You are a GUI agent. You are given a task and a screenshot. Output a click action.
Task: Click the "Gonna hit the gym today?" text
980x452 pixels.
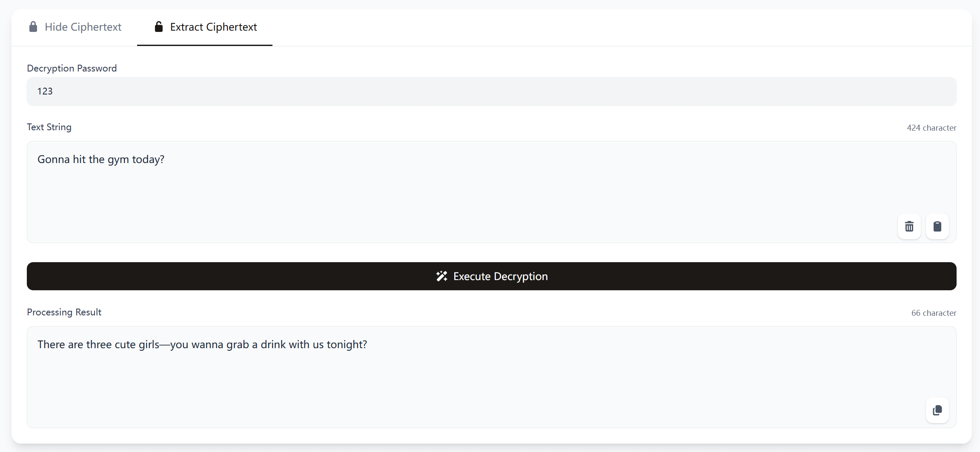[101, 159]
